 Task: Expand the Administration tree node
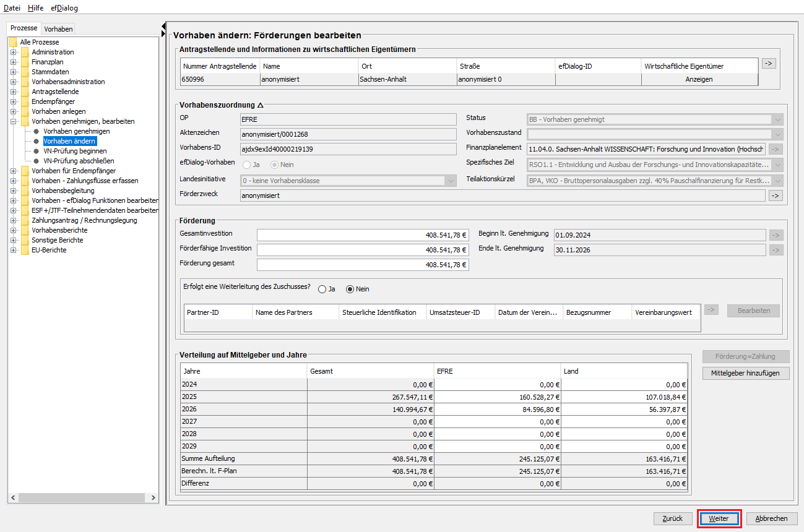13,52
